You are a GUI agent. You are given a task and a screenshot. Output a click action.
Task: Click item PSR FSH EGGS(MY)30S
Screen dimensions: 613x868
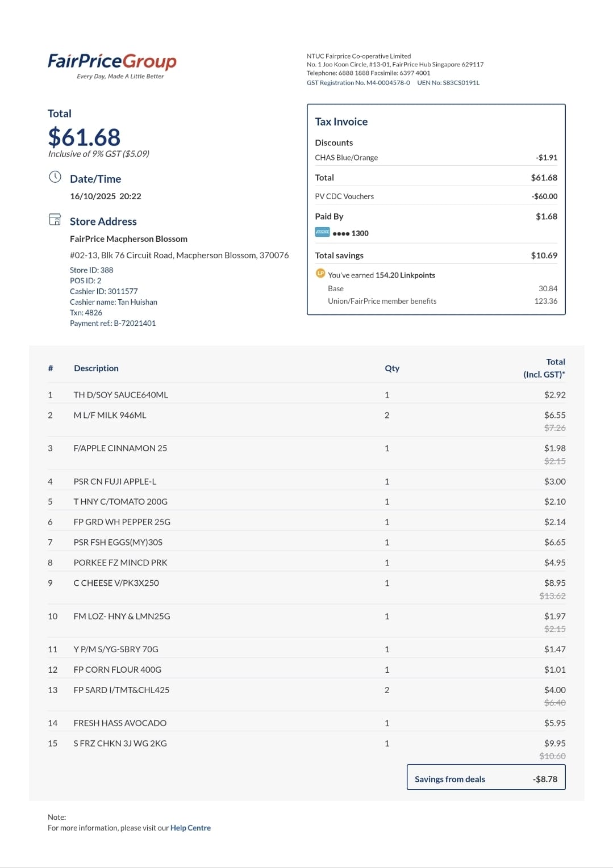[118, 543]
